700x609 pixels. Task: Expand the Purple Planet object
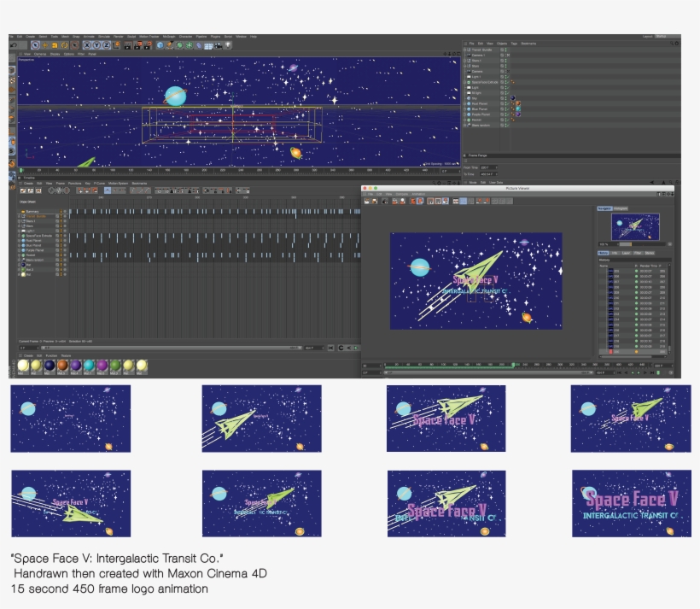coord(464,114)
